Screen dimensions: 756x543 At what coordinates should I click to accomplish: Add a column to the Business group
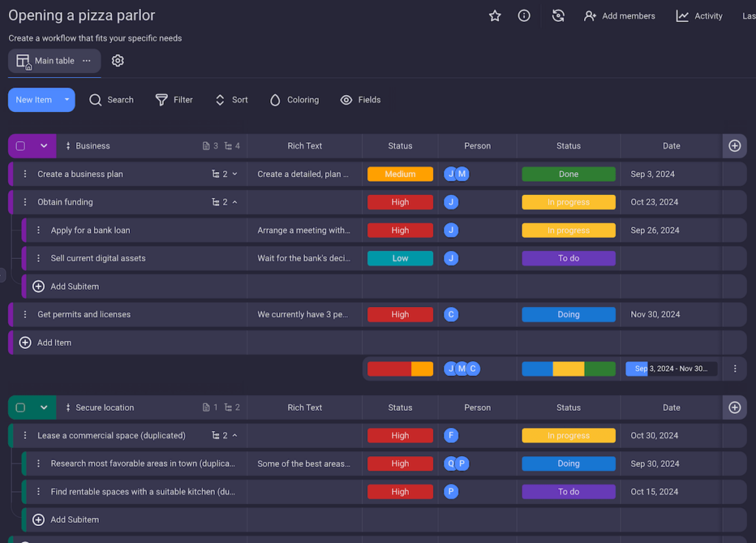coord(734,146)
